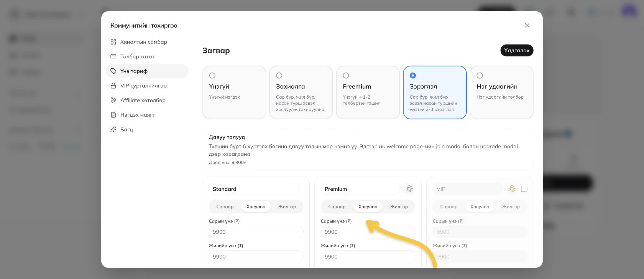The height and width of the screenshot is (279, 644).
Task: Switch VIP tier to Жилээр billing
Action: [x=511, y=206]
